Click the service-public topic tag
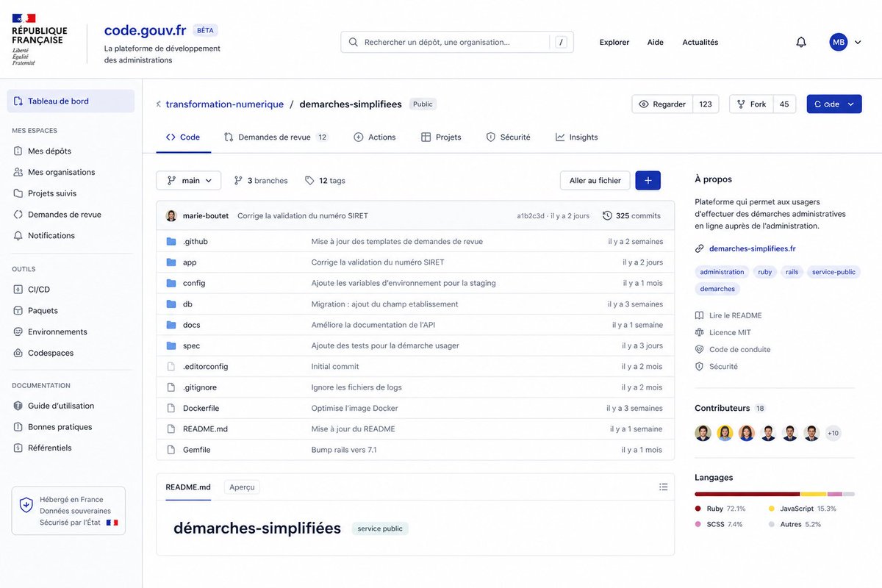 point(833,272)
